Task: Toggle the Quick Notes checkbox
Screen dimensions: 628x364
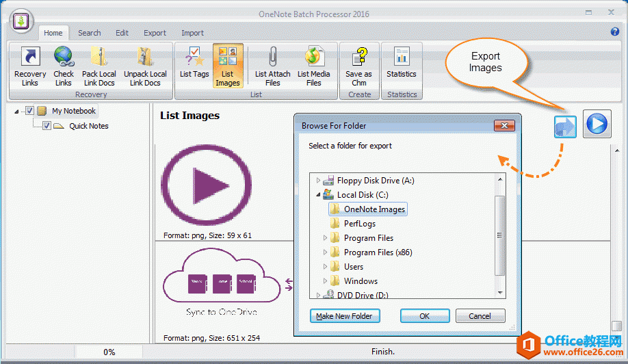Action: tap(47, 126)
